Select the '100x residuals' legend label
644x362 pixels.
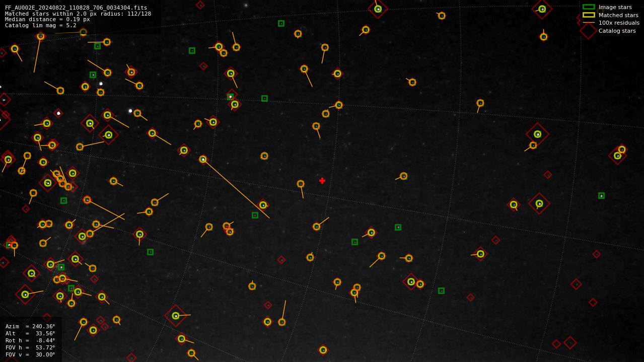pos(619,23)
